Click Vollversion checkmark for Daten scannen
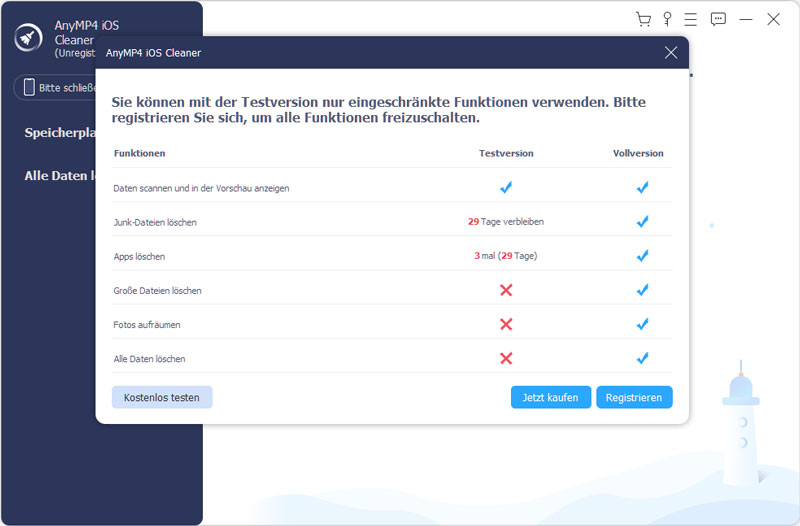 tap(642, 188)
